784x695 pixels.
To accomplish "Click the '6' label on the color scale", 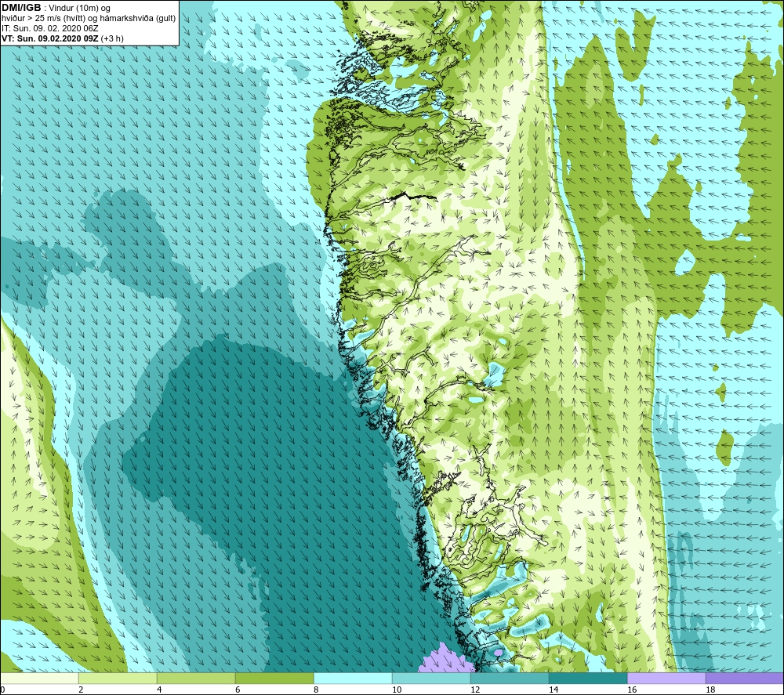I will (238, 690).
